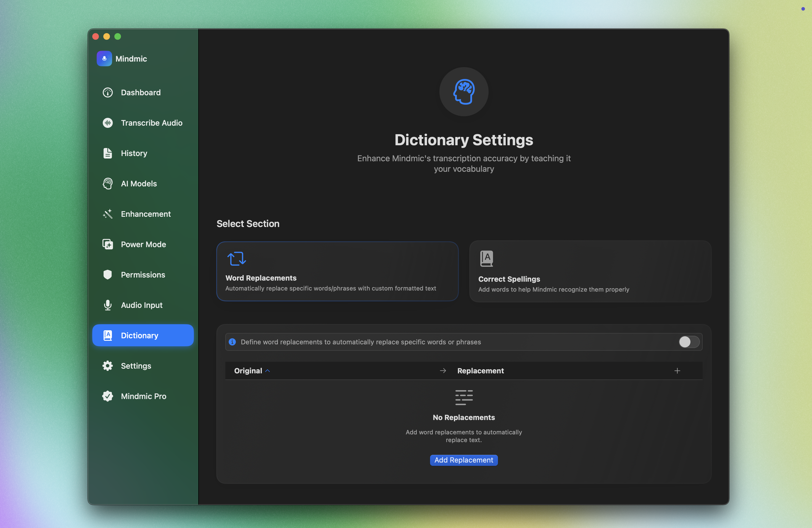The image size is (812, 528).
Task: Click the History document icon
Action: (x=107, y=153)
